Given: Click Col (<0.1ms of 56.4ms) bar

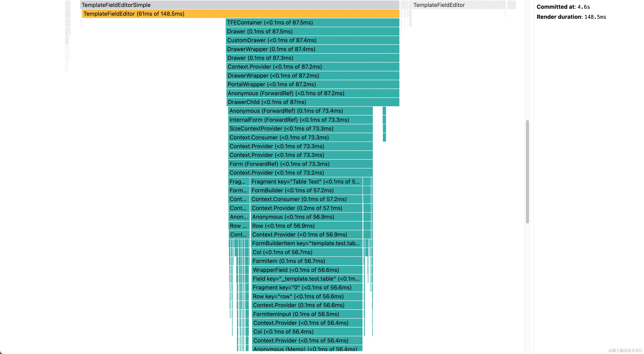Looking at the screenshot, I should pyautogui.click(x=307, y=332).
